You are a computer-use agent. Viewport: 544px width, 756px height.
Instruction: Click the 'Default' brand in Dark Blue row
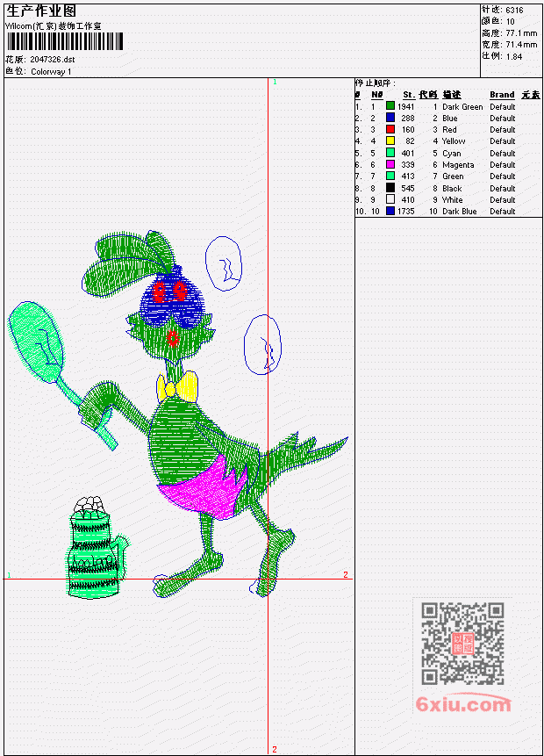[503, 212]
